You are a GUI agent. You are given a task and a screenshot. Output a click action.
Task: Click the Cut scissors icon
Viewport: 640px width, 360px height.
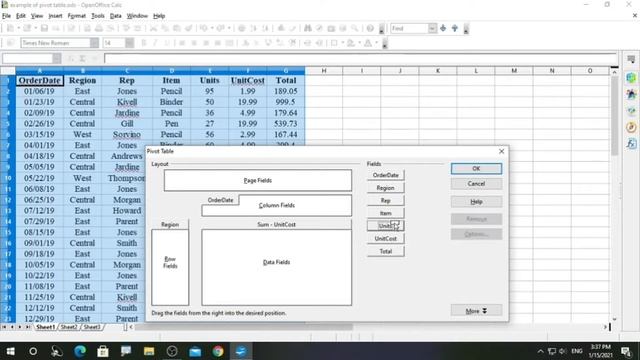(153, 28)
